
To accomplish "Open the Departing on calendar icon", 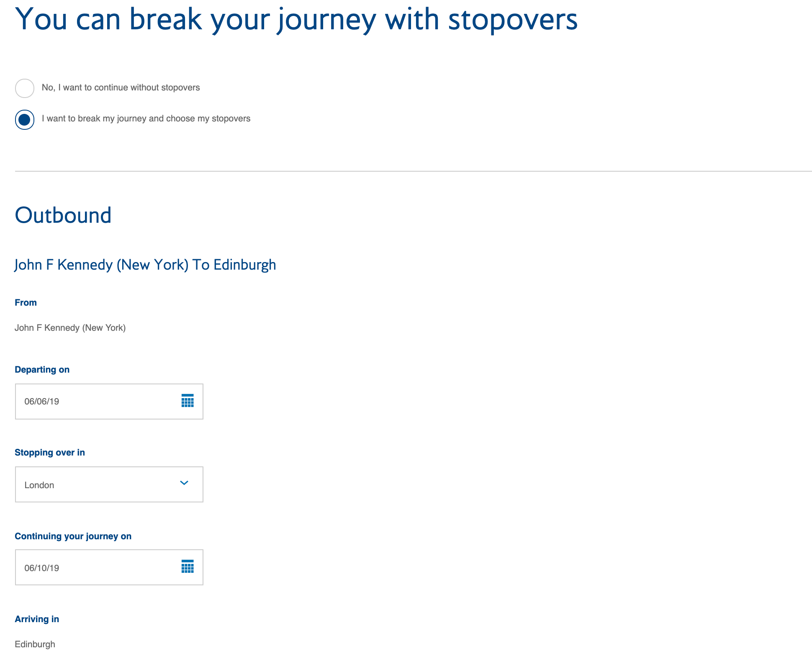I will (x=188, y=401).
